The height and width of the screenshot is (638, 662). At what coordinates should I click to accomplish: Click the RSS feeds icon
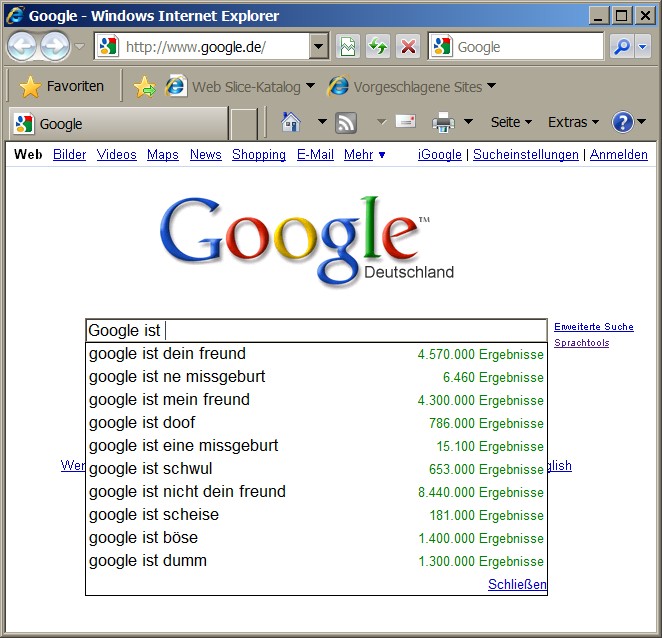(346, 122)
